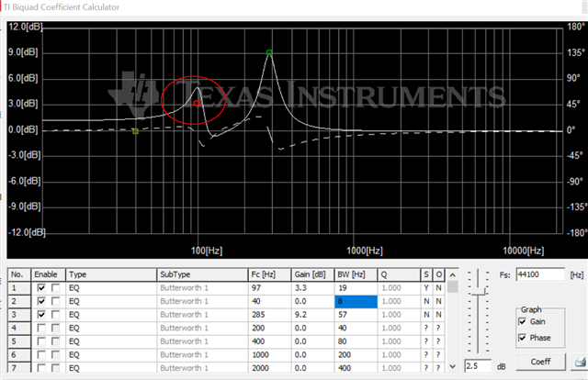Click the BW cell showing 200

click(x=356, y=355)
